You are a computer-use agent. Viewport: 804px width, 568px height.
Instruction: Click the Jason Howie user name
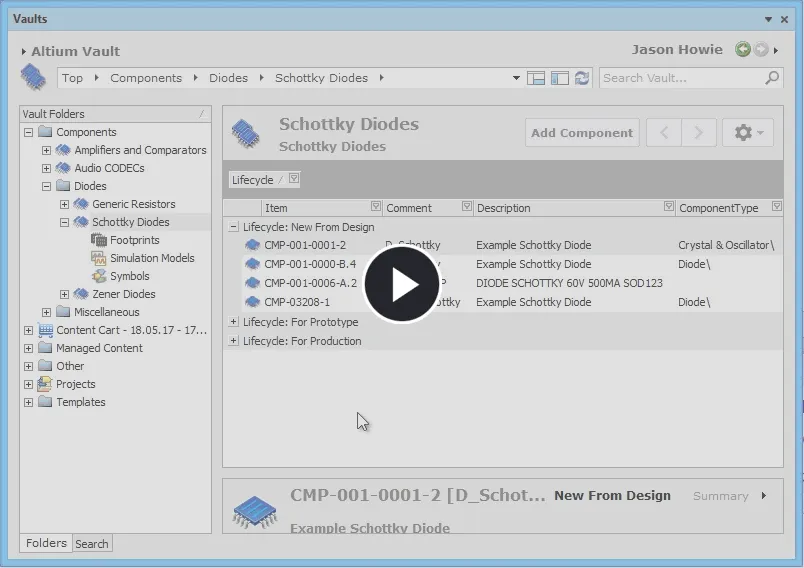pos(677,50)
